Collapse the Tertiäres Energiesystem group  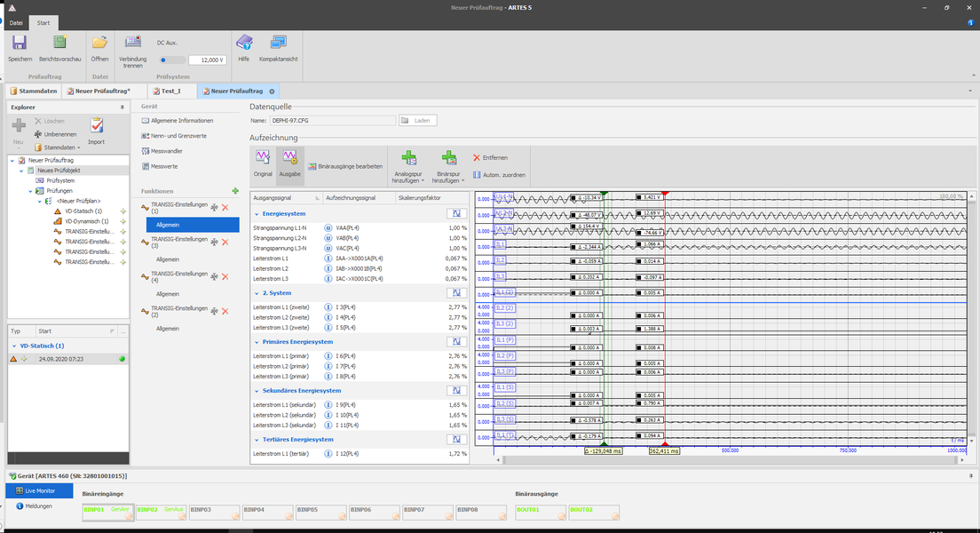coord(257,440)
